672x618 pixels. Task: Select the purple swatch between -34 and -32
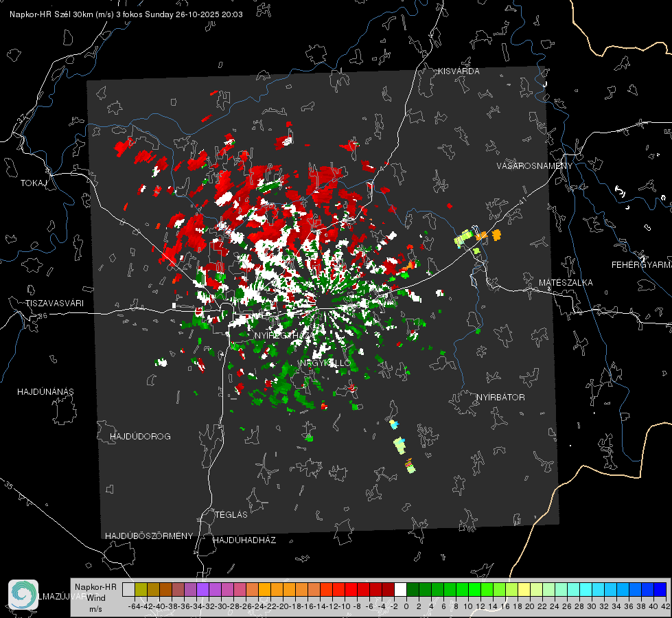coord(202,589)
